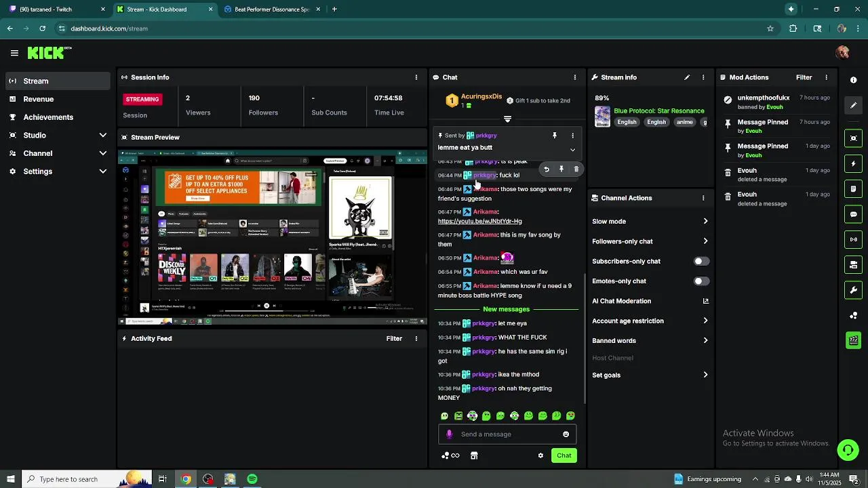Screen dimensions: 868x488
Task: Send message with green Chat button
Action: coord(564,455)
